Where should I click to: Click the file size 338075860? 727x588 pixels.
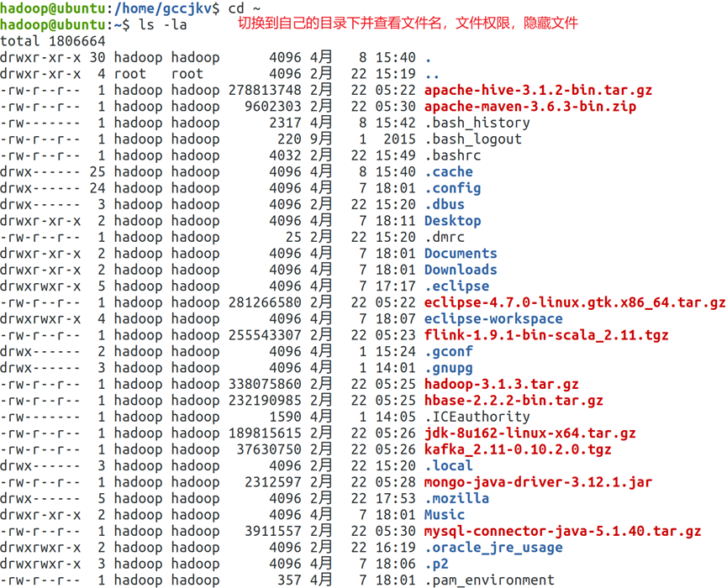coord(265,384)
